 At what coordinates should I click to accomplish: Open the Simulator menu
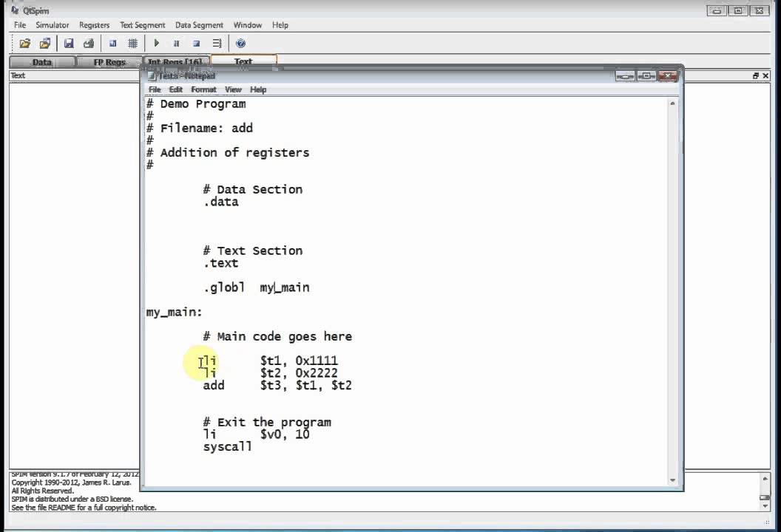click(x=53, y=25)
